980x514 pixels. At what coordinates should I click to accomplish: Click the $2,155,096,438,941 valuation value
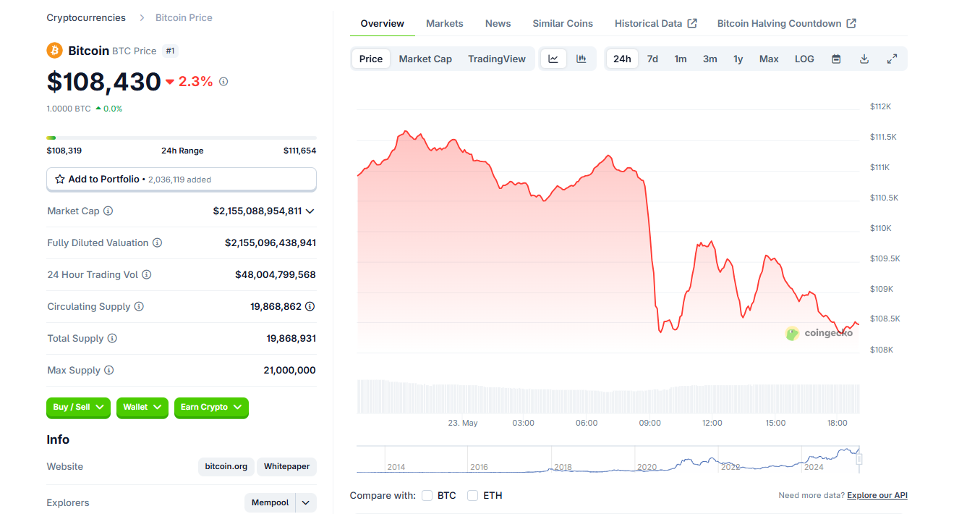[270, 243]
